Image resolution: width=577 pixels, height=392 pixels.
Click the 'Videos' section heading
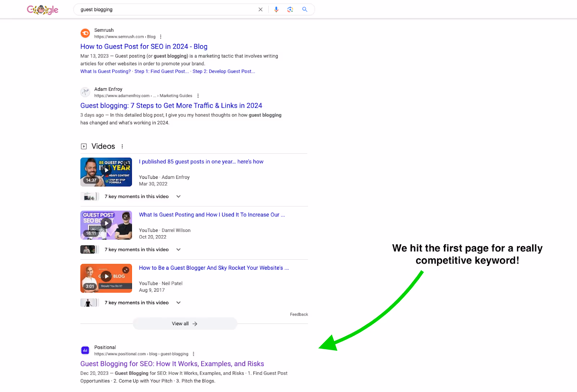pyautogui.click(x=103, y=146)
